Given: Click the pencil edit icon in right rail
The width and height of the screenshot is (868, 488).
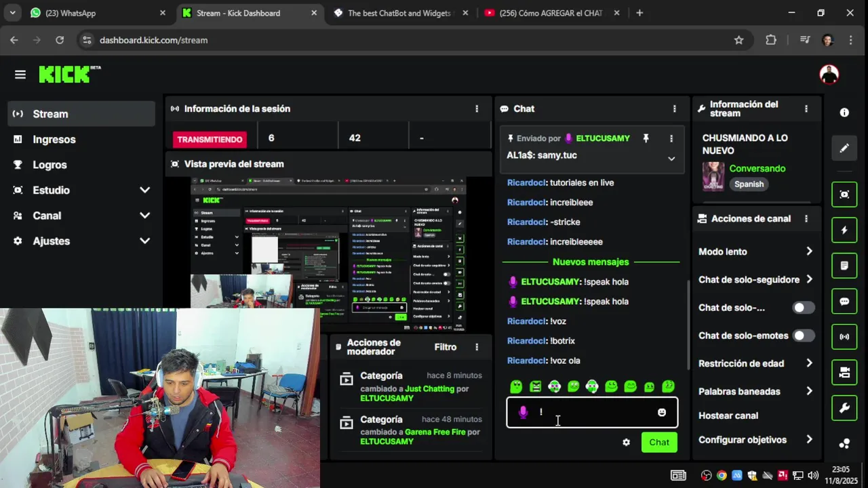Looking at the screenshot, I should [844, 148].
